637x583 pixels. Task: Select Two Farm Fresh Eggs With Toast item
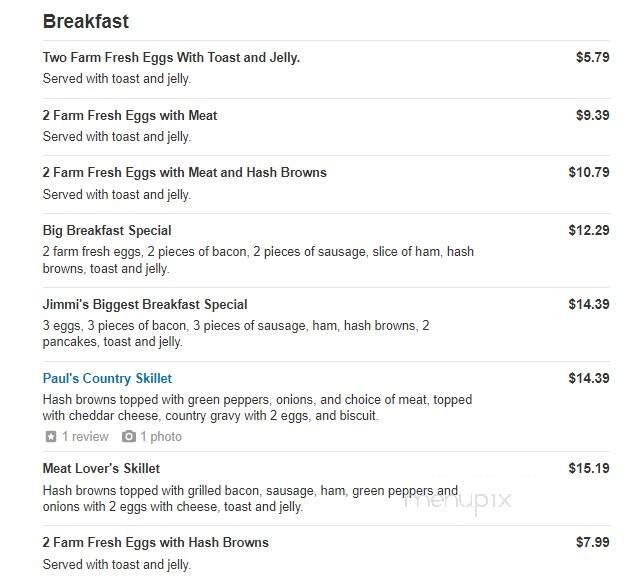click(x=171, y=57)
